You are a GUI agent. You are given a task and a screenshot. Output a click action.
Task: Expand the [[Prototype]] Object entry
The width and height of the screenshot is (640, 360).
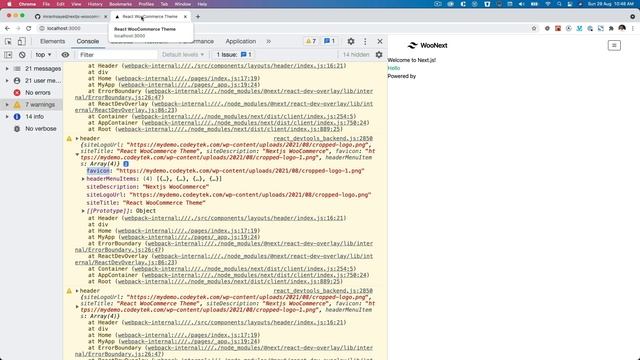[83, 211]
